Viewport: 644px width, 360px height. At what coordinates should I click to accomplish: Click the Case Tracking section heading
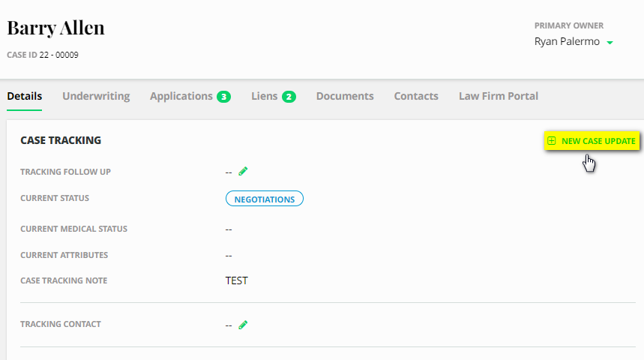click(x=61, y=140)
